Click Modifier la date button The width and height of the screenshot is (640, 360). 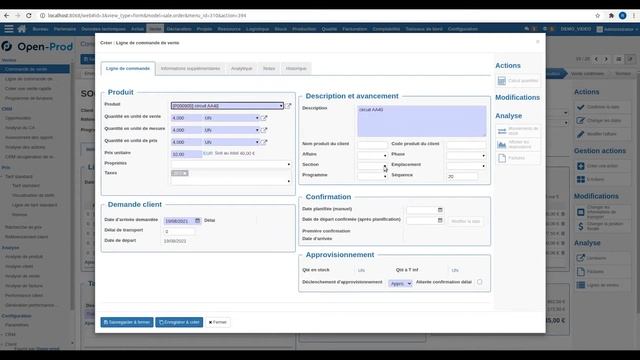click(x=465, y=221)
